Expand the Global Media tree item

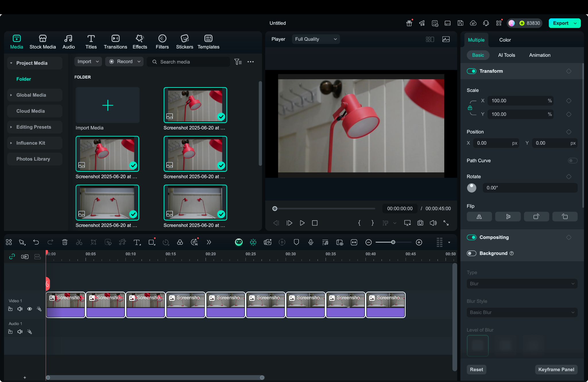click(11, 95)
